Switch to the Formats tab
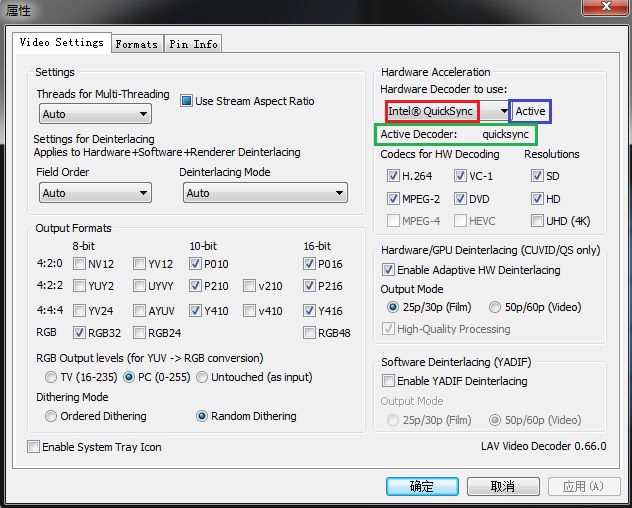Image resolution: width=632 pixels, height=508 pixels. click(136, 44)
